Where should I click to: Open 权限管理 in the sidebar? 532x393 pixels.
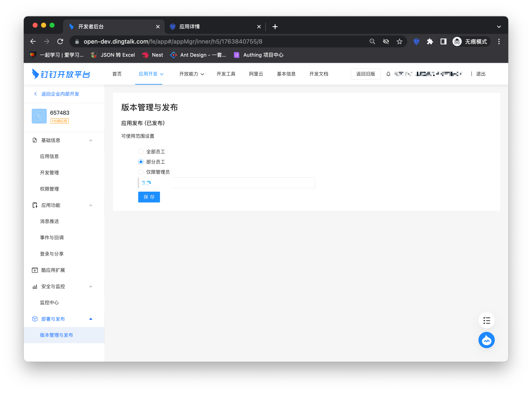click(49, 189)
